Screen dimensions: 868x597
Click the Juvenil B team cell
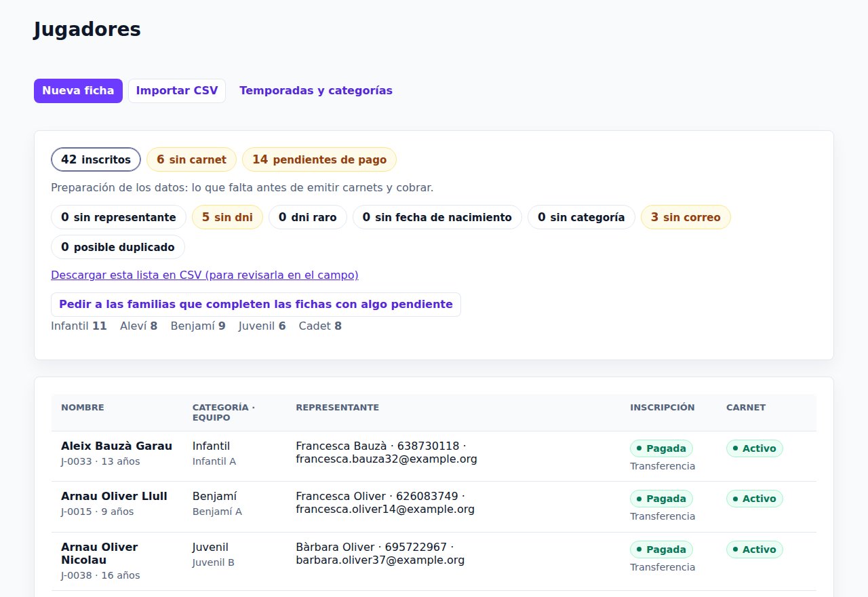[x=214, y=562]
